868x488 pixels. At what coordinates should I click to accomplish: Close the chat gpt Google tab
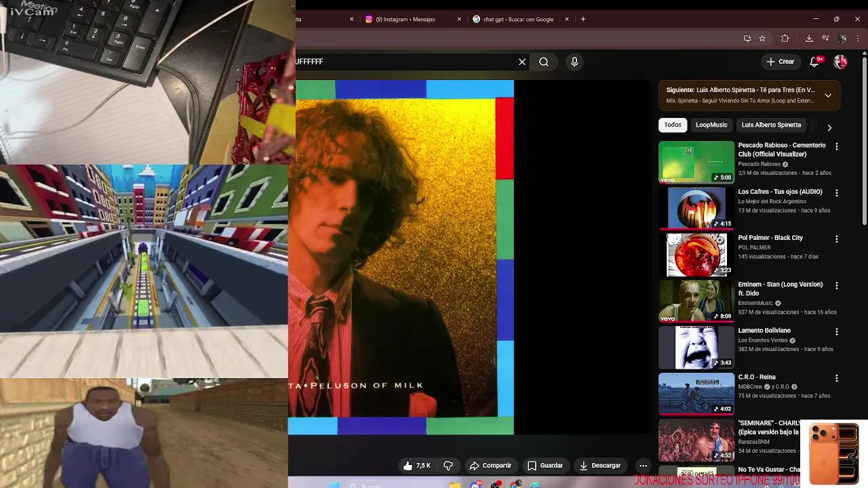click(567, 20)
